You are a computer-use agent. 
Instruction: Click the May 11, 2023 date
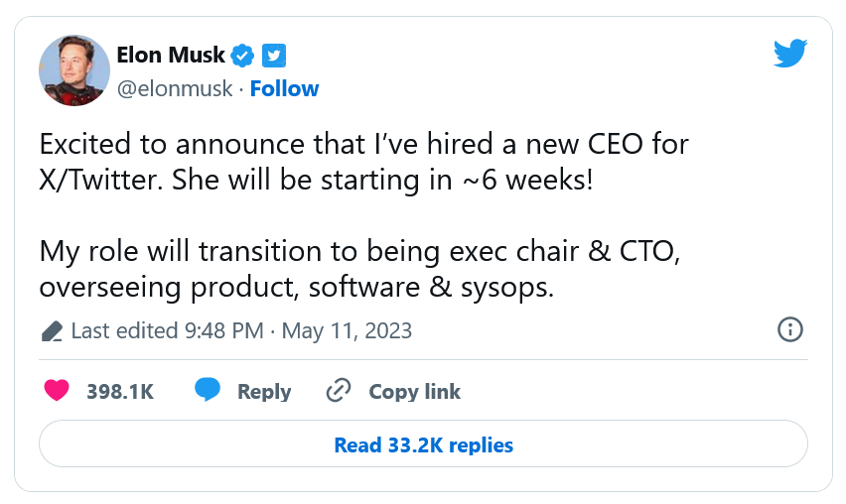[x=347, y=330]
